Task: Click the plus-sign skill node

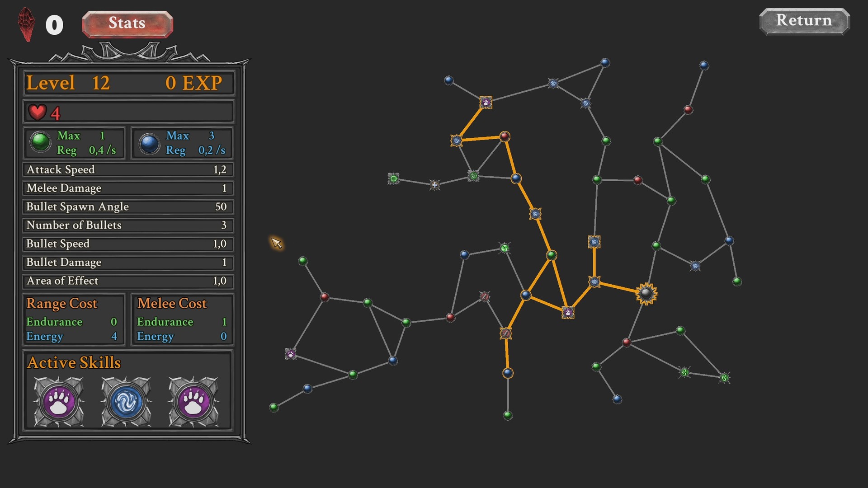Action: click(x=434, y=185)
